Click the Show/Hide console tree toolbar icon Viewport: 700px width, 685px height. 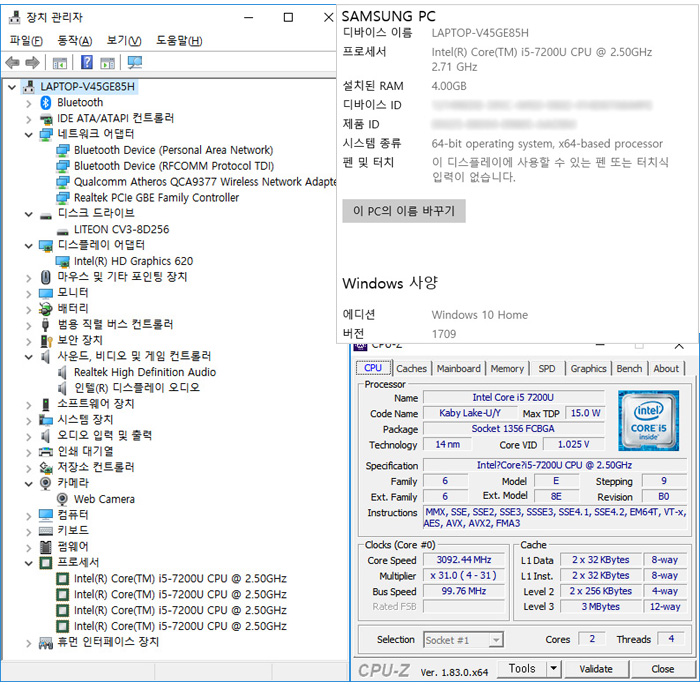[x=60, y=63]
